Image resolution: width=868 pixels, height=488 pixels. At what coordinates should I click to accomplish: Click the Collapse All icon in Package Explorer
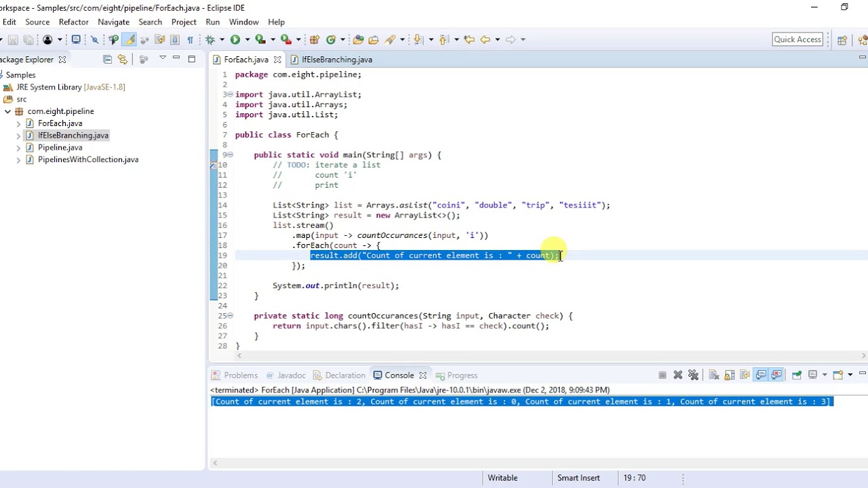[x=107, y=60]
